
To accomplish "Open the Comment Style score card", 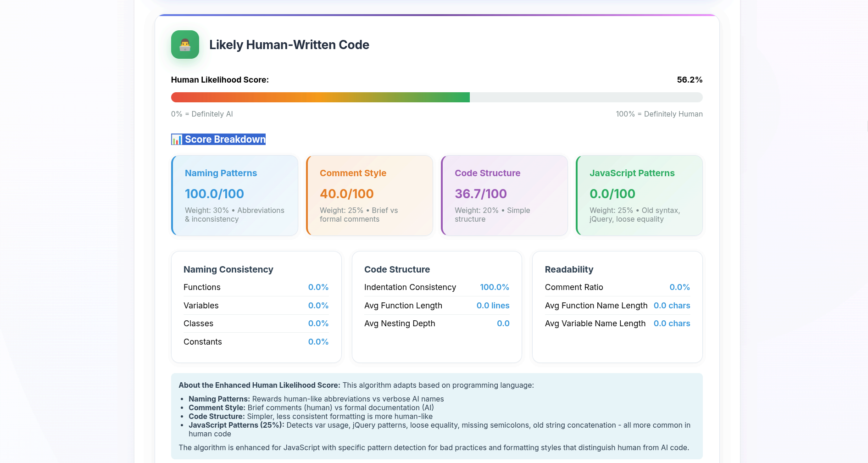I will (370, 195).
